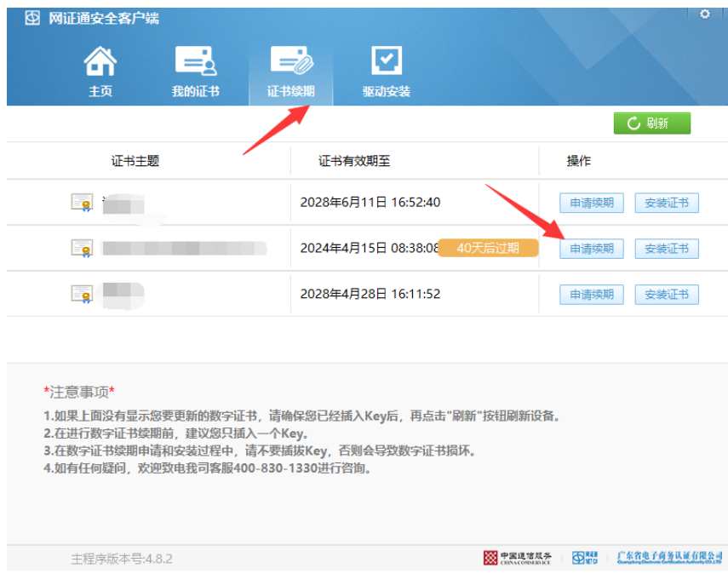728x574 pixels.
Task: Click the 证书有效期至 column header
Action: pyautogui.click(x=354, y=161)
